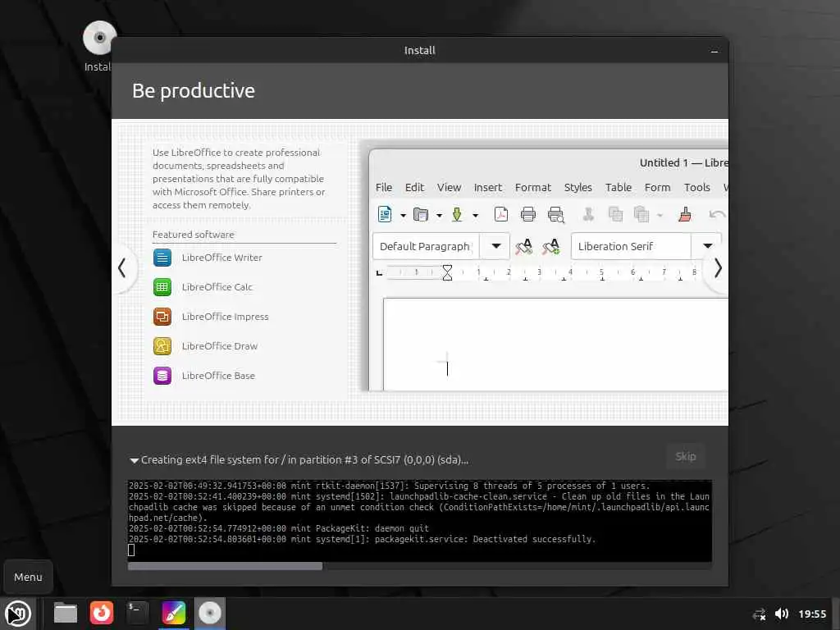Click the network icon in system tray
The height and width of the screenshot is (630, 840).
click(x=759, y=614)
